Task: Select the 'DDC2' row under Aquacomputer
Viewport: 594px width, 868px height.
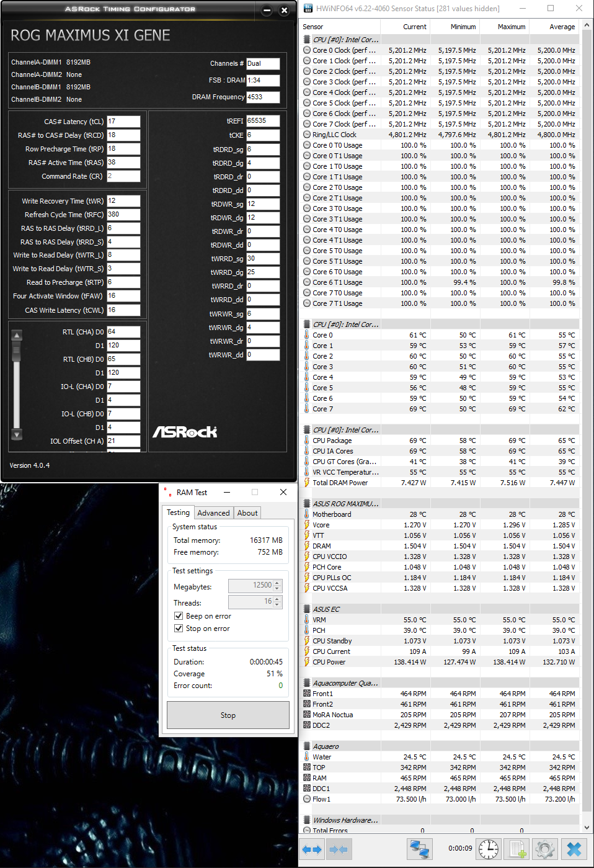Action: 440,725
